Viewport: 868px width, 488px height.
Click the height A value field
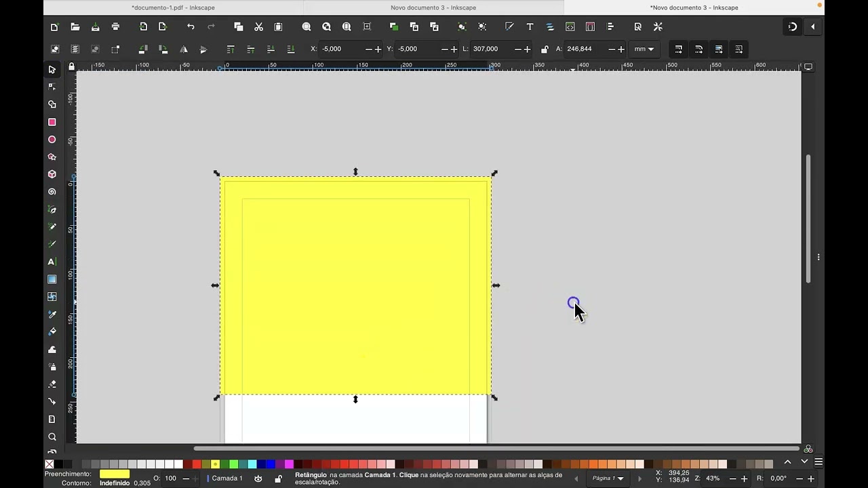586,49
